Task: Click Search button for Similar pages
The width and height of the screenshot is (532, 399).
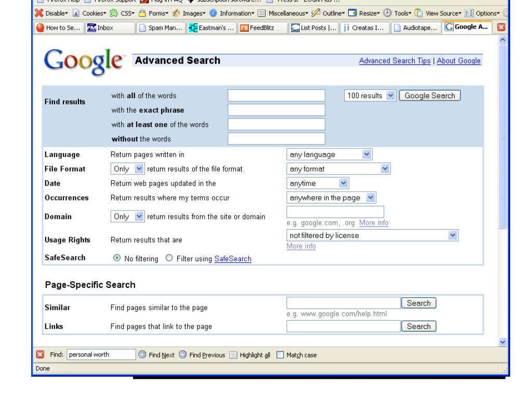Action: [x=419, y=303]
